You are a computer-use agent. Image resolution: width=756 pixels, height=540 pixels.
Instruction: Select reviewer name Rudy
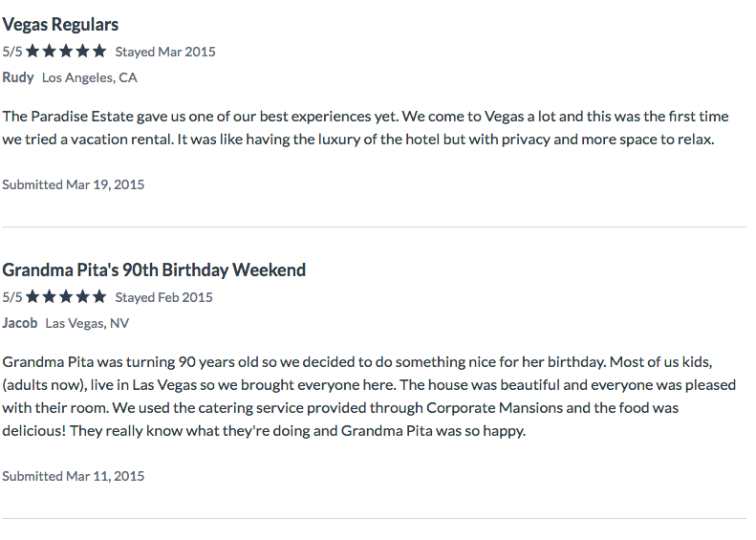point(18,77)
